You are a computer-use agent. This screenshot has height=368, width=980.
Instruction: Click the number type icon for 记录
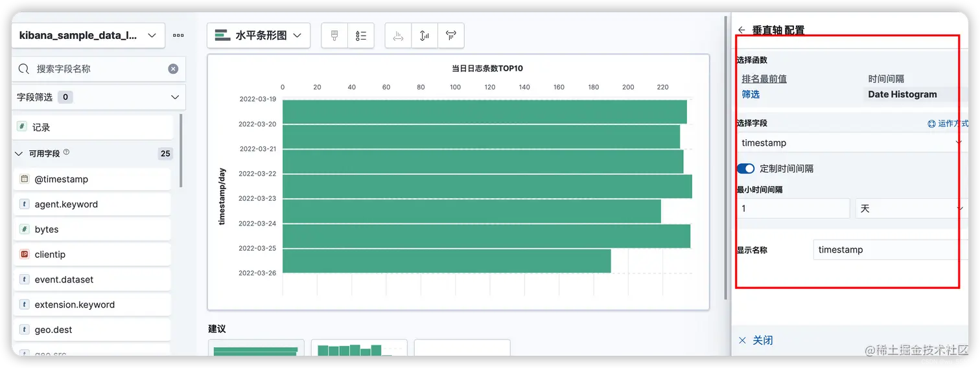pyautogui.click(x=23, y=127)
